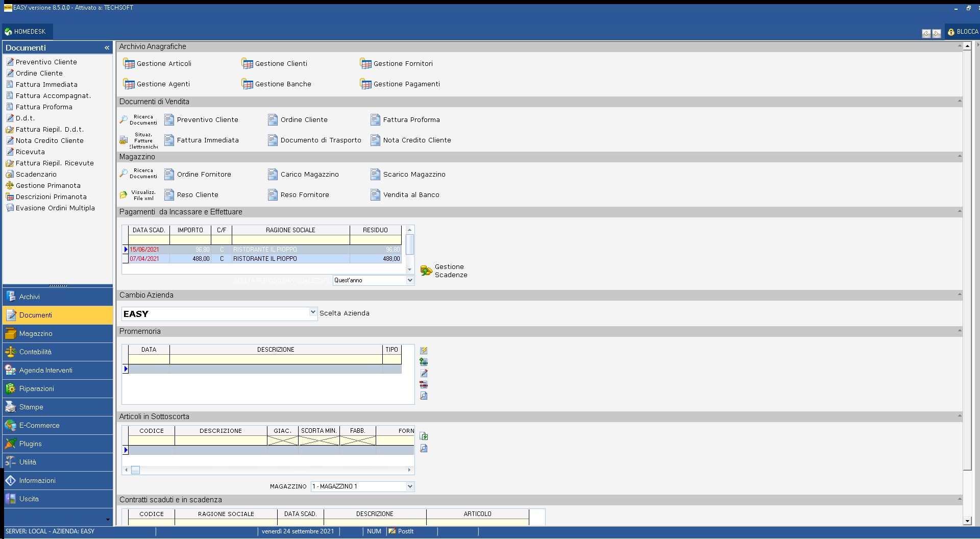Click the BLOCCA button
This screenshot has height=539, width=980.
coord(963,32)
